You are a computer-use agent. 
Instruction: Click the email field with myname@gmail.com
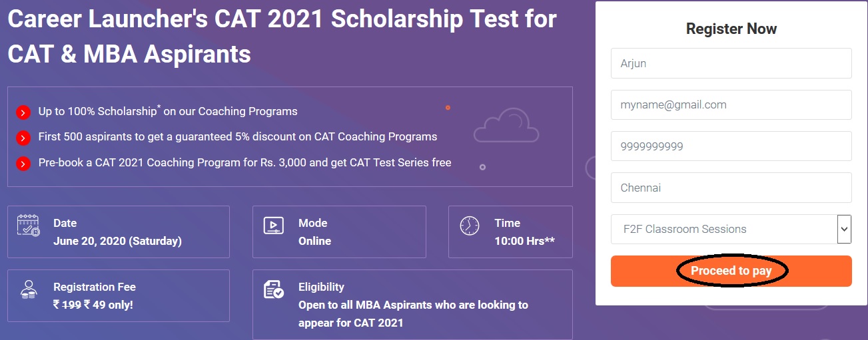coord(731,104)
